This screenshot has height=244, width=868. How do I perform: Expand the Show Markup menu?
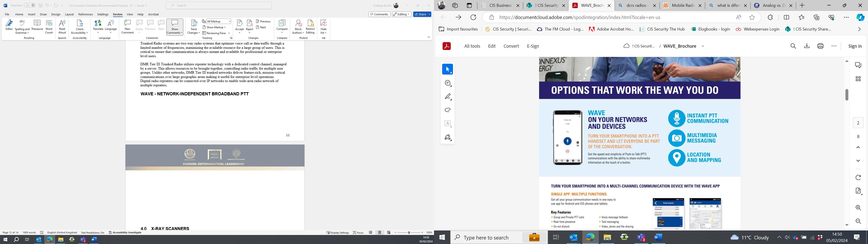pos(215,27)
